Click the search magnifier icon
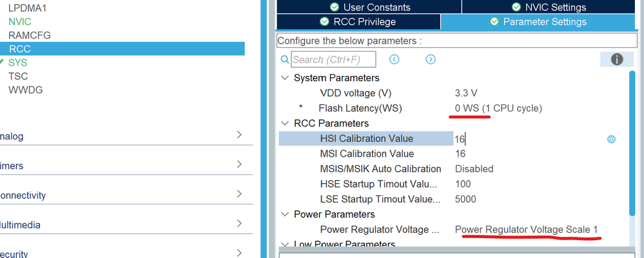 pyautogui.click(x=285, y=59)
